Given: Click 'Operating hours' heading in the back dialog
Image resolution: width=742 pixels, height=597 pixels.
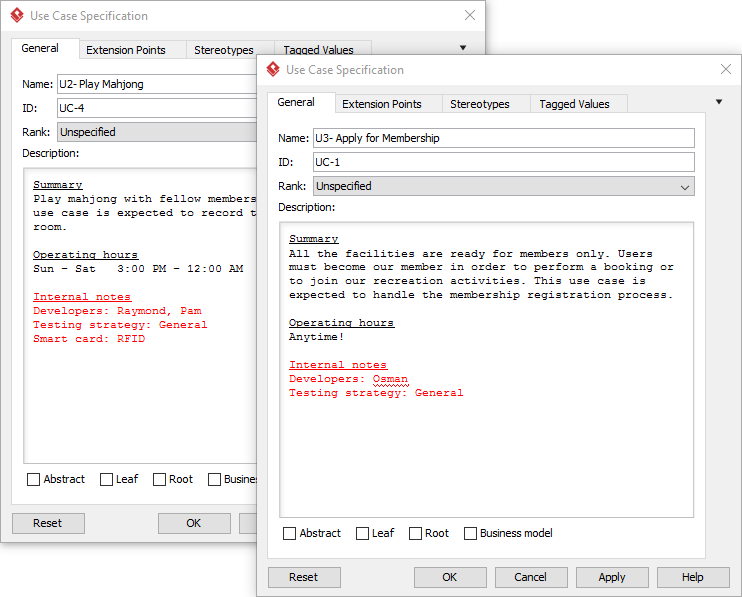Looking at the screenshot, I should [85, 255].
